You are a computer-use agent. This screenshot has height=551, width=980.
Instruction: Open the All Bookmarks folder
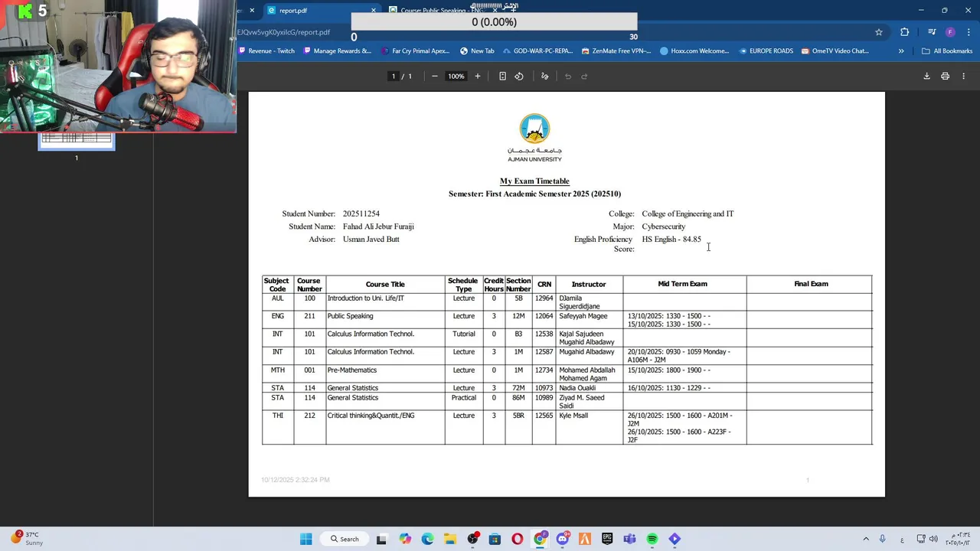click(947, 51)
